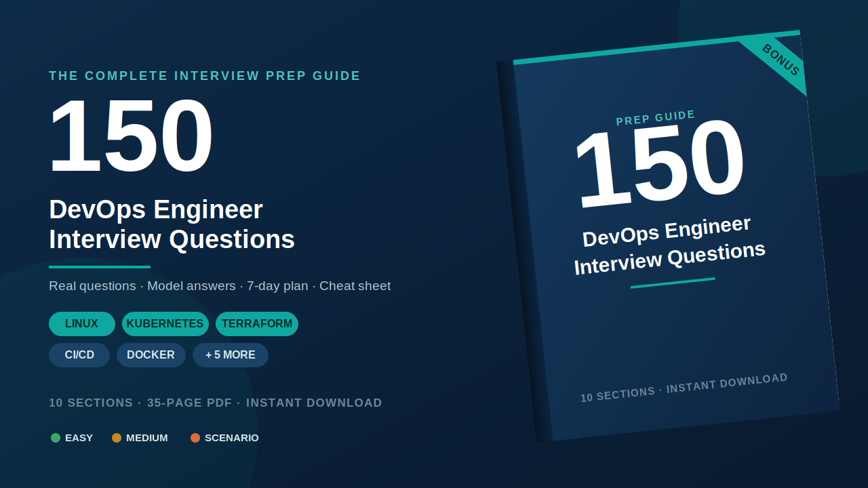Image resolution: width=868 pixels, height=488 pixels.
Task: Click the BONUS corner ribbon on the book
Action: tap(780, 61)
